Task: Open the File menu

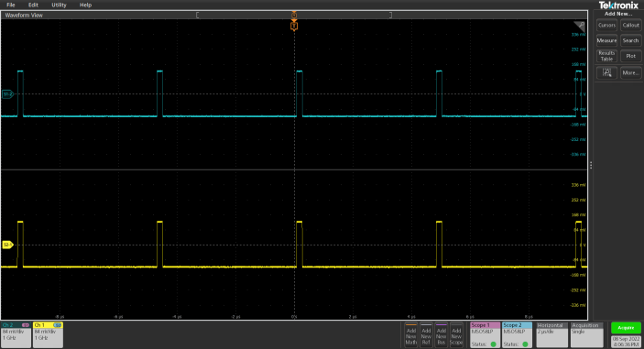Action: click(x=11, y=5)
